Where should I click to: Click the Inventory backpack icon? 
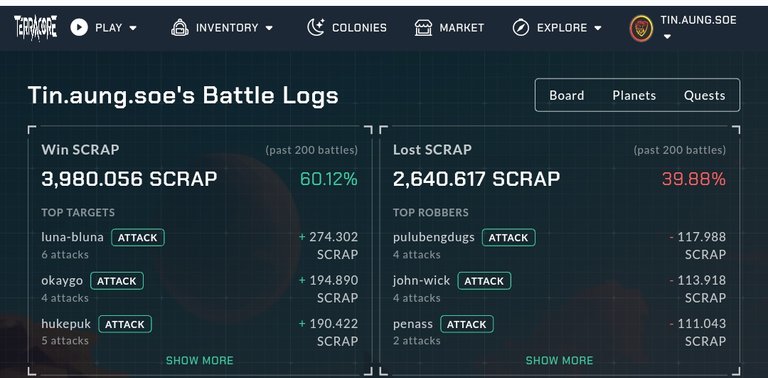point(180,27)
